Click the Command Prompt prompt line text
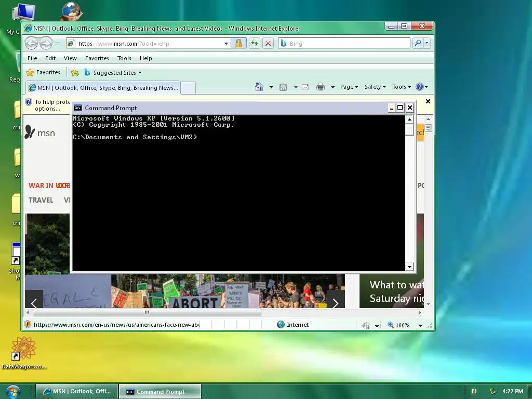The width and height of the screenshot is (532, 399). [x=135, y=137]
